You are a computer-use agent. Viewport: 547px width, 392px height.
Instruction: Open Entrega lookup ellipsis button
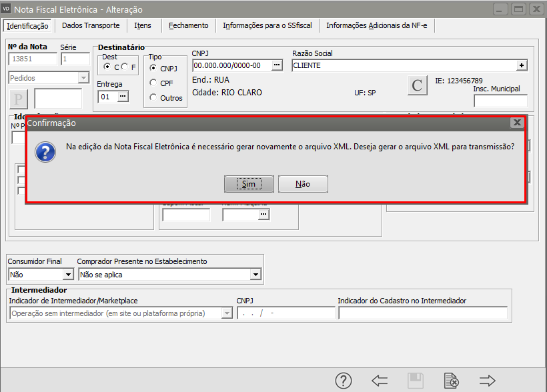click(x=123, y=97)
